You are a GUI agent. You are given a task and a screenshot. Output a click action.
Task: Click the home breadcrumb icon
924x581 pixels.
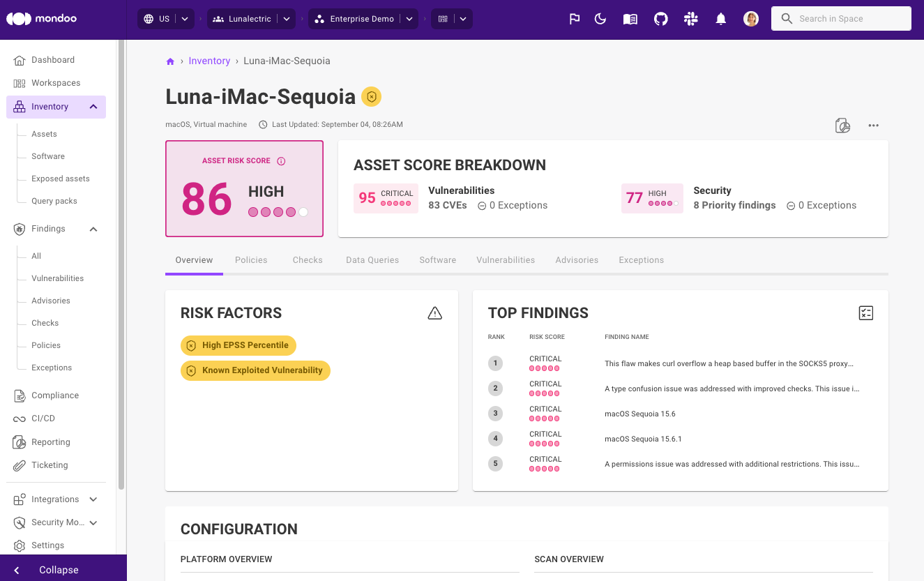[x=170, y=61]
